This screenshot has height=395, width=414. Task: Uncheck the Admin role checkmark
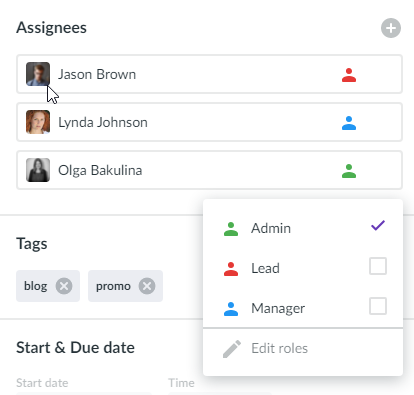click(378, 226)
